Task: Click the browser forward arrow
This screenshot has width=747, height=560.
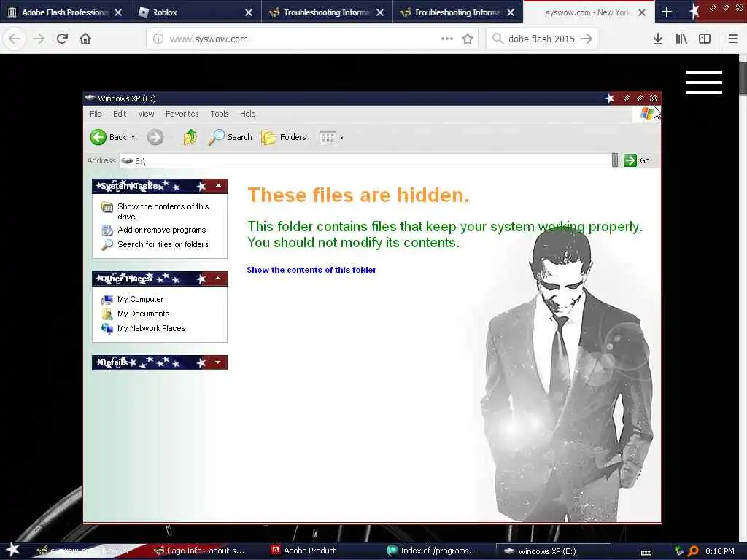Action: coord(39,39)
